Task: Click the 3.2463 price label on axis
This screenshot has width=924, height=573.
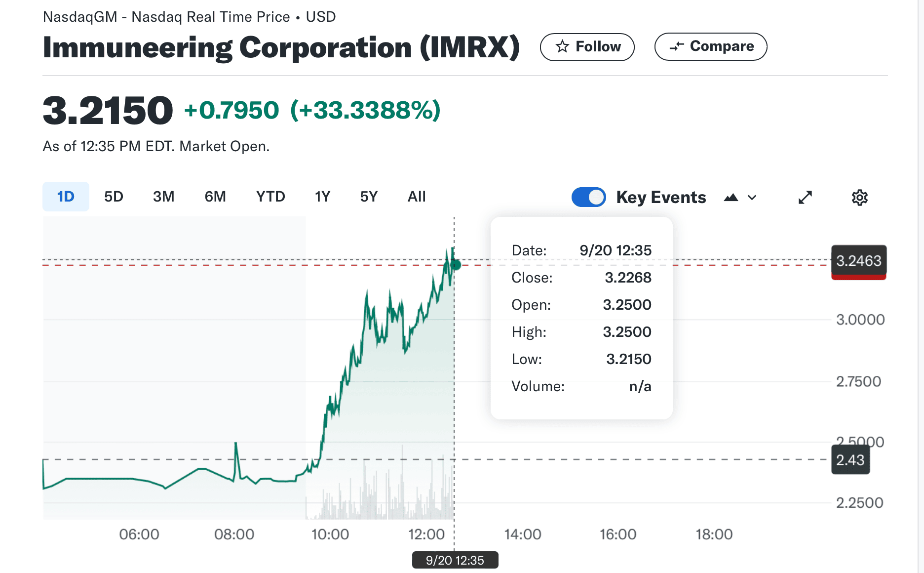Action: 858,260
